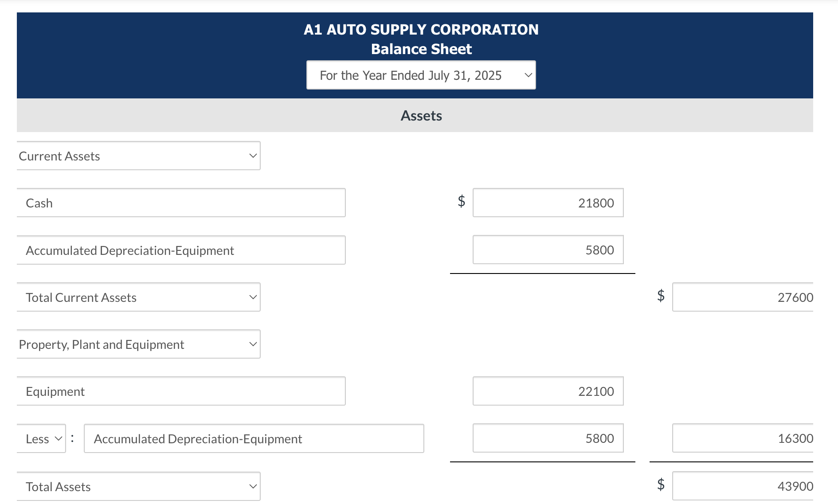
Task: Expand the Property, Plant and Equipment dropdown
Action: coord(138,344)
